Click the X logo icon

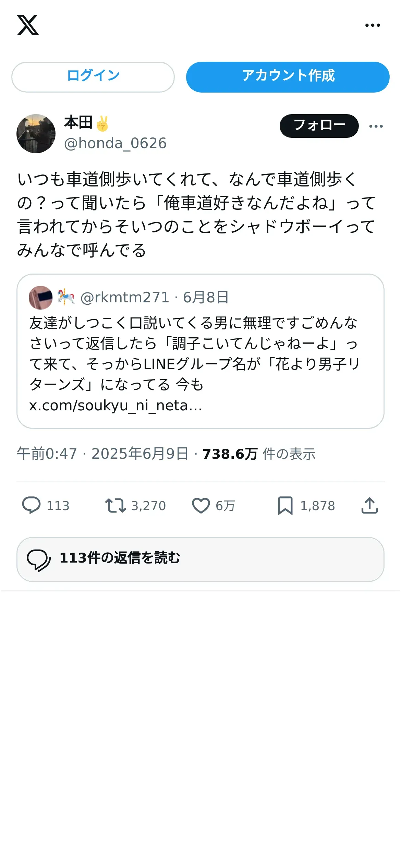pos(28,25)
